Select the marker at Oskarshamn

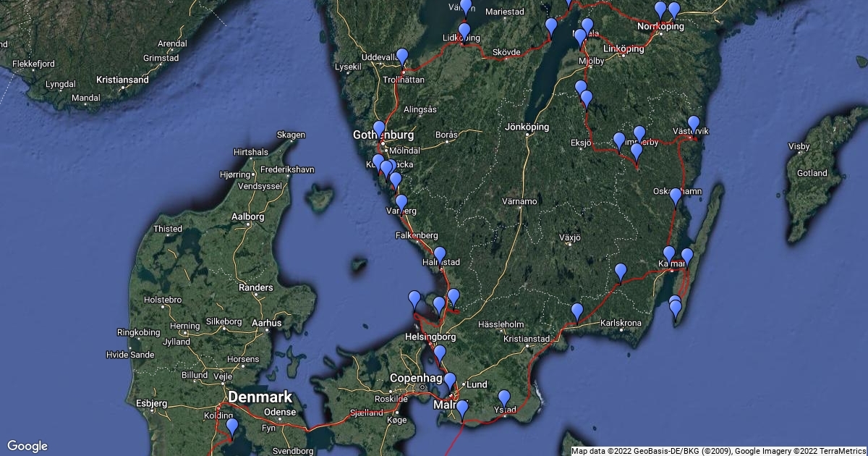pyautogui.click(x=675, y=195)
